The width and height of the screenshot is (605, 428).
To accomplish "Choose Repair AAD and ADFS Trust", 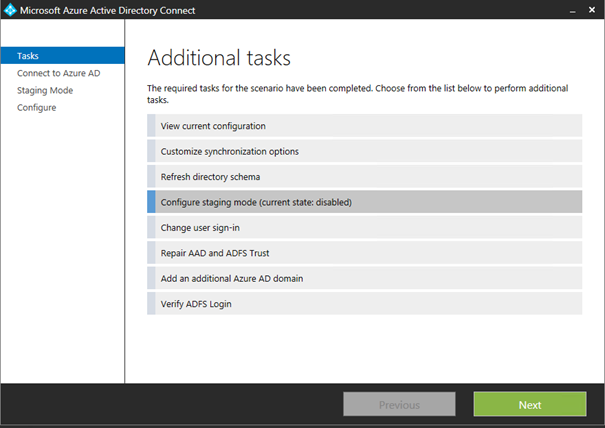I will [364, 253].
